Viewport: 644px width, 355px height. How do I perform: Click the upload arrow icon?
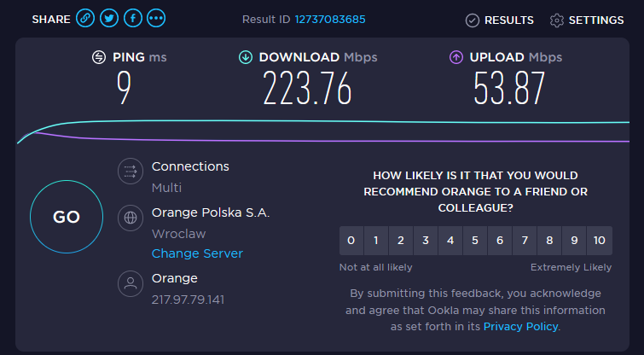456,57
